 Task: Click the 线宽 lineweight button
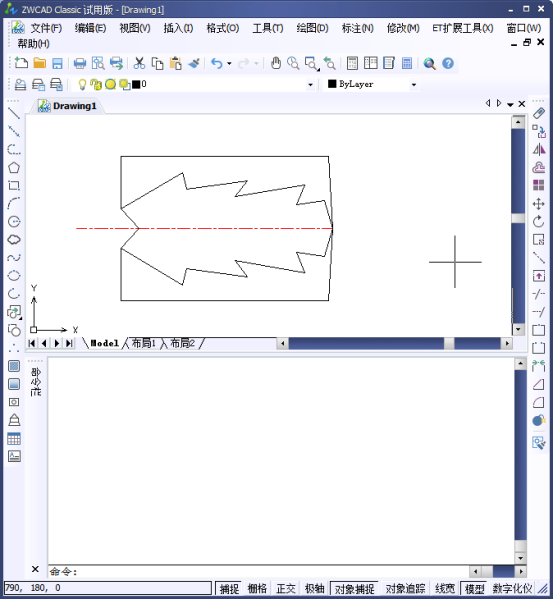click(x=445, y=588)
